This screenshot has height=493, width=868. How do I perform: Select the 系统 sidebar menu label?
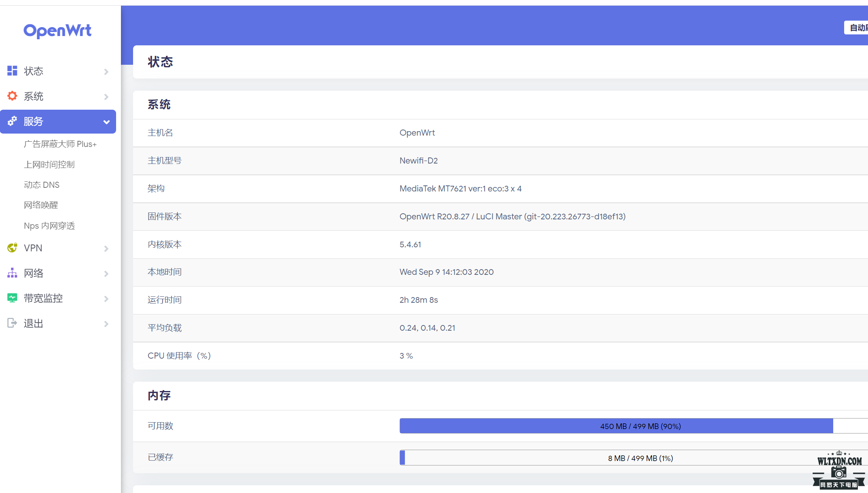point(34,96)
